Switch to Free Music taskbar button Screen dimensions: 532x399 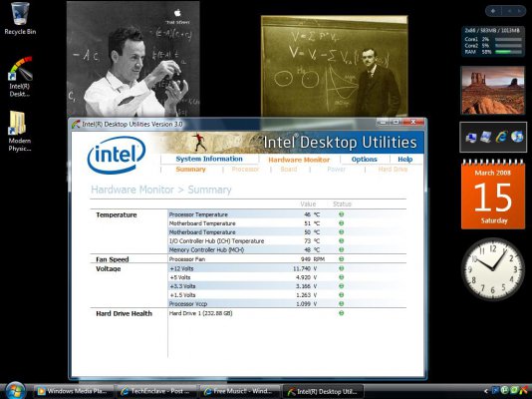click(239, 391)
